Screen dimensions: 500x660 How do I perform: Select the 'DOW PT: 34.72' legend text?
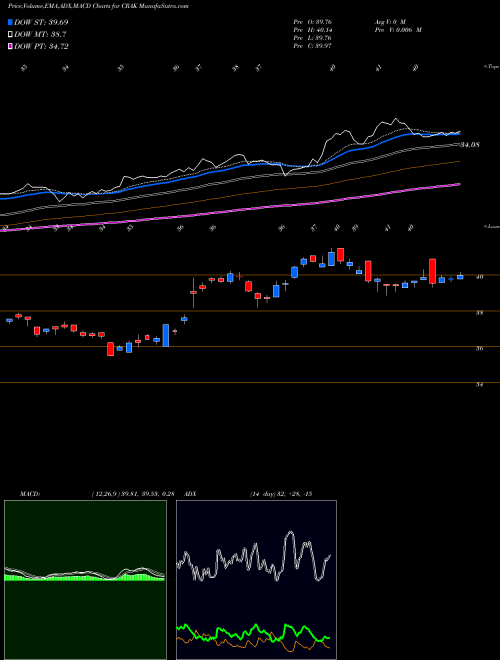pyautogui.click(x=41, y=47)
